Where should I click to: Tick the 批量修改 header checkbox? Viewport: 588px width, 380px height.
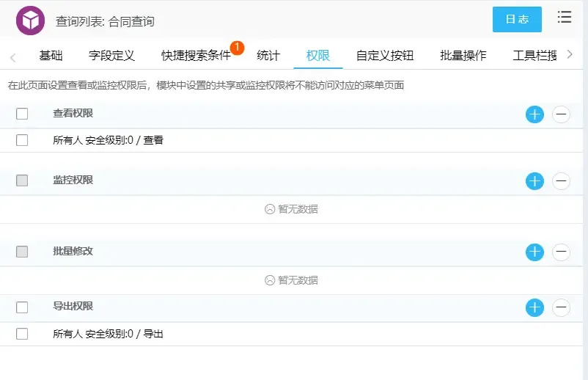(x=22, y=252)
